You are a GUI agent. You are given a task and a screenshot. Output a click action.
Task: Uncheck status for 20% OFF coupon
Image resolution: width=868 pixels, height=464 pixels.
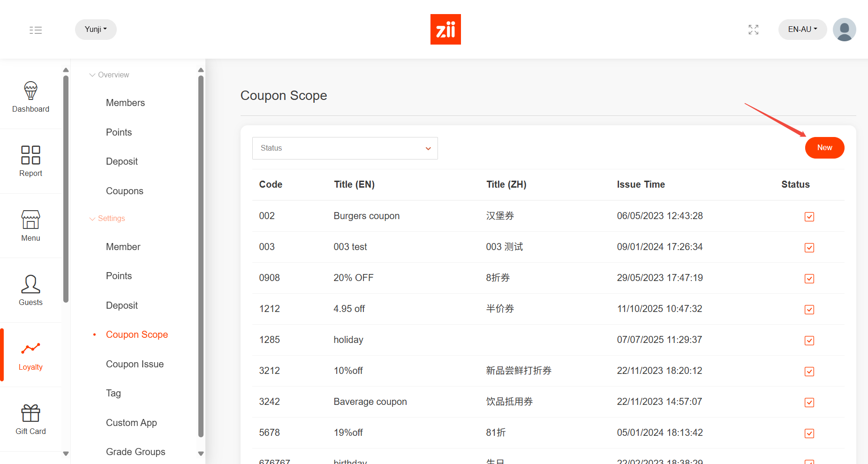(x=809, y=278)
